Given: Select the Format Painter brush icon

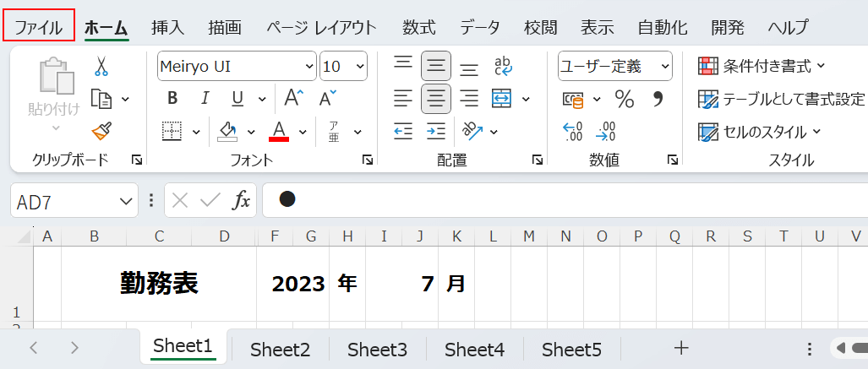Looking at the screenshot, I should (101, 131).
